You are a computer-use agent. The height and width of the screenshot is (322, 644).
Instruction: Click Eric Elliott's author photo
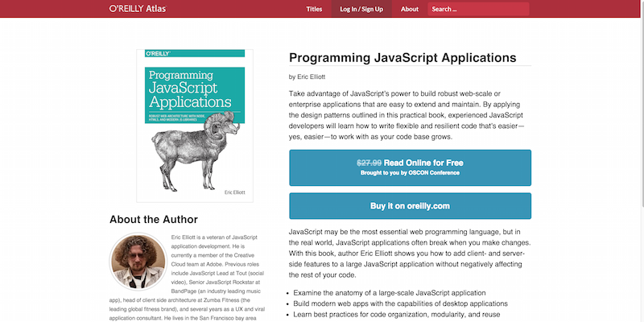point(138,261)
